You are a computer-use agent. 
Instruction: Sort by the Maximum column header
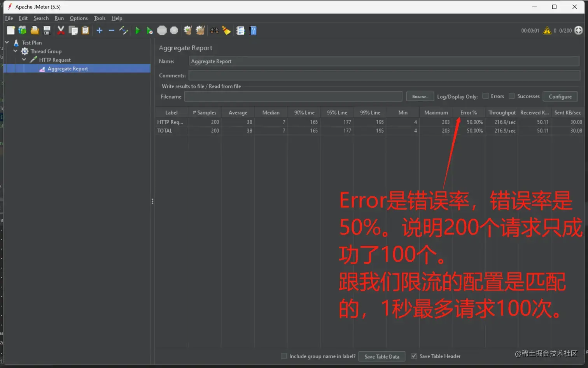tap(436, 113)
